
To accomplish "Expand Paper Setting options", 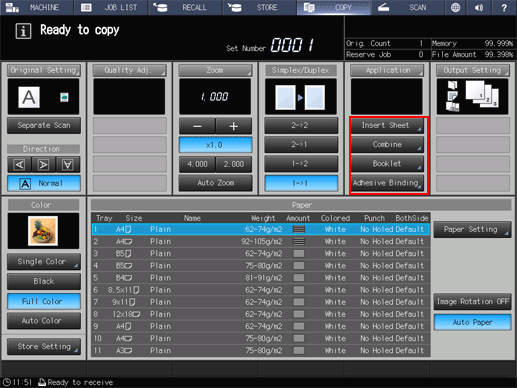I will pos(472,229).
